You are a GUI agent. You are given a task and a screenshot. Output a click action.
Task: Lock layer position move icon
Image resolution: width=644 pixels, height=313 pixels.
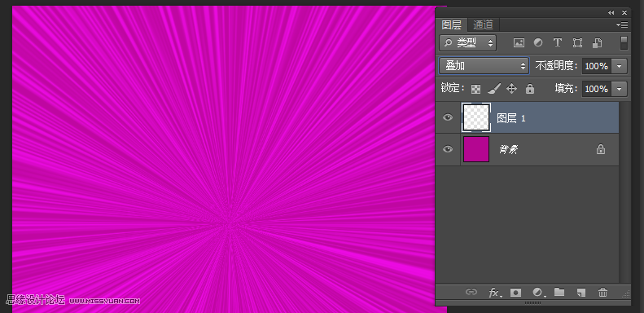click(511, 88)
